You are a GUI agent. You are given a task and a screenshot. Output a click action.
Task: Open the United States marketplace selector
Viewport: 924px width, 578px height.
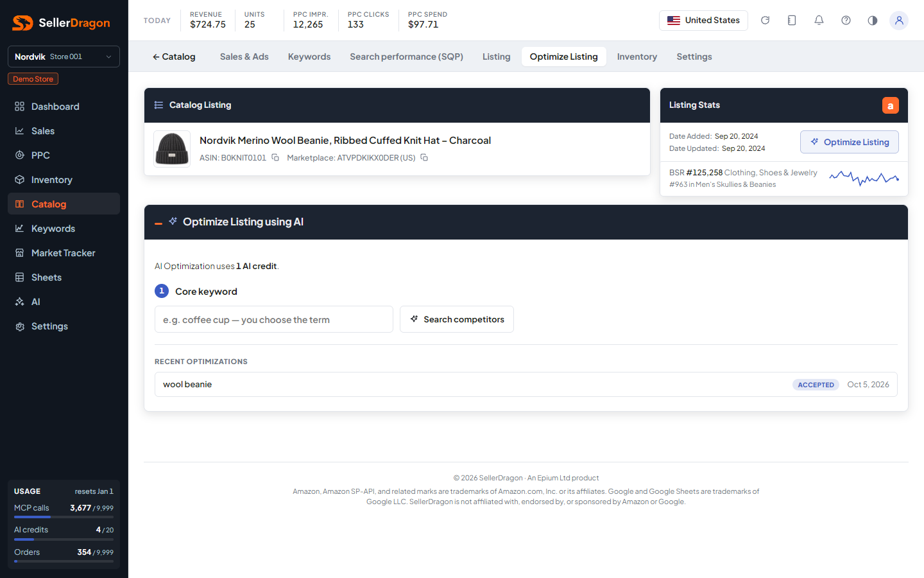[703, 21]
